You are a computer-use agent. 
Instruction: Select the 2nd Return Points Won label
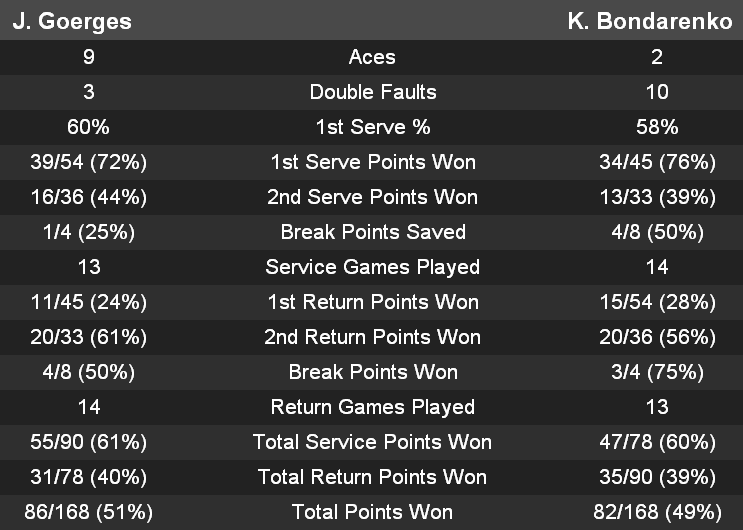tap(372, 337)
